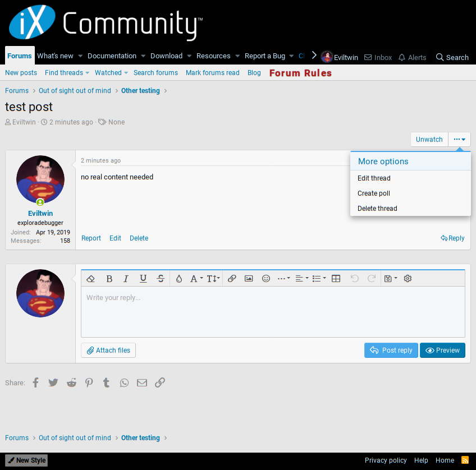Expand the Report a Bug dropdown arrow
476x470 pixels.
click(291, 56)
